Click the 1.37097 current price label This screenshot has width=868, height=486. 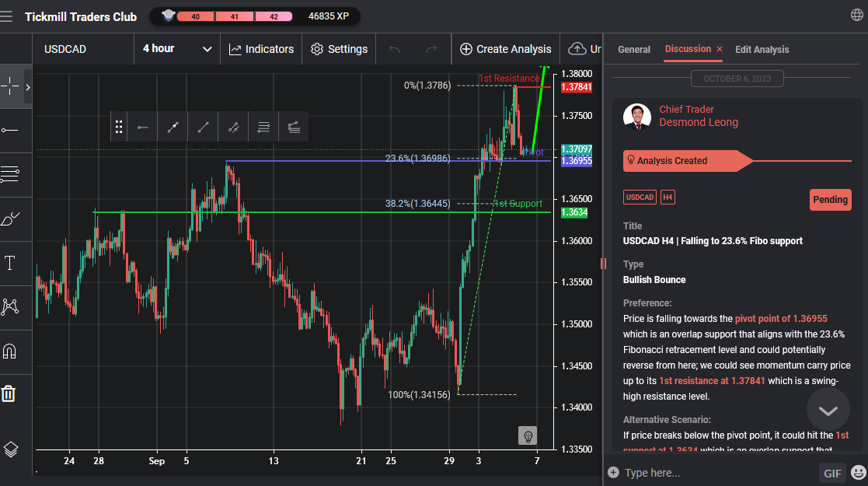[x=577, y=149]
